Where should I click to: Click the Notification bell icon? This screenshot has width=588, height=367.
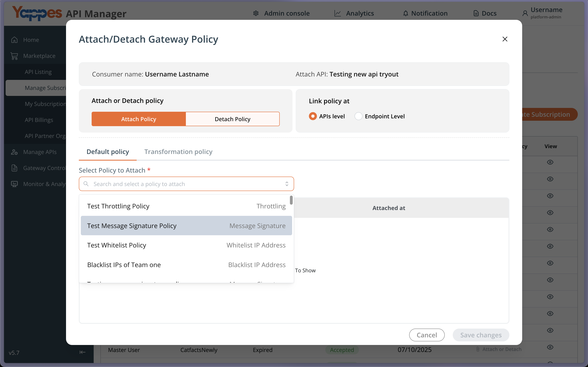(405, 13)
